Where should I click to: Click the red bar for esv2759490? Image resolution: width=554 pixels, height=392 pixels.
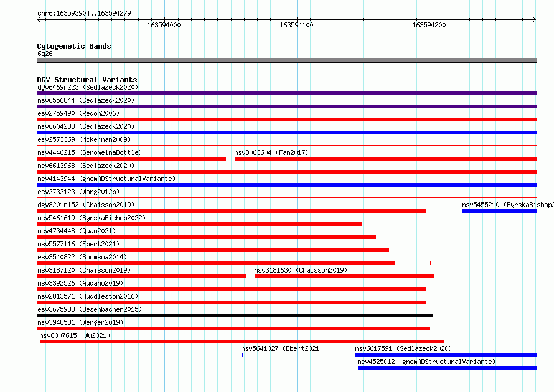(x=286, y=119)
